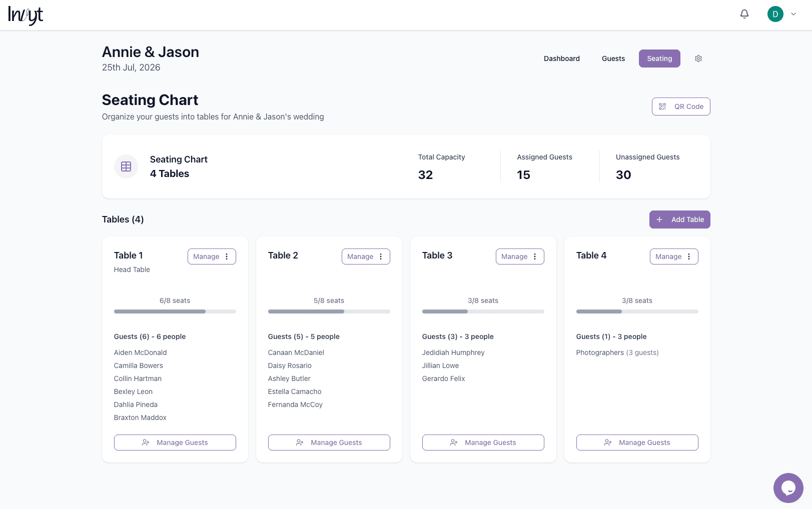Viewport: 812px width, 509px height.
Task: Click the avatar initial D
Action: point(775,14)
